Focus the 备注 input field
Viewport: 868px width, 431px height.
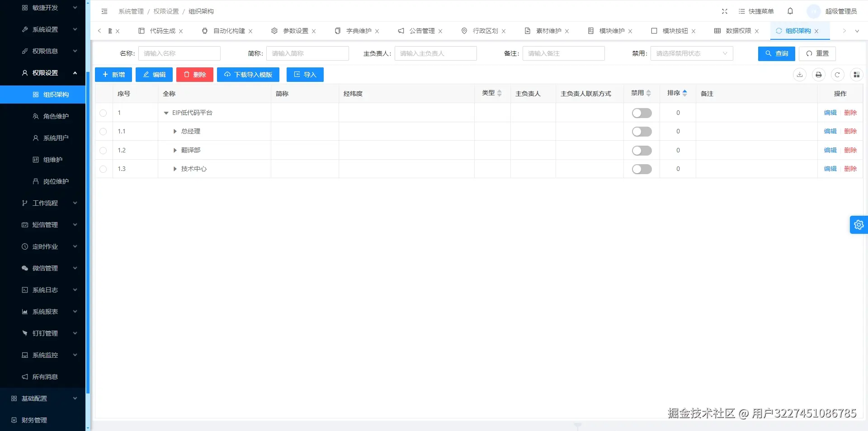564,53
